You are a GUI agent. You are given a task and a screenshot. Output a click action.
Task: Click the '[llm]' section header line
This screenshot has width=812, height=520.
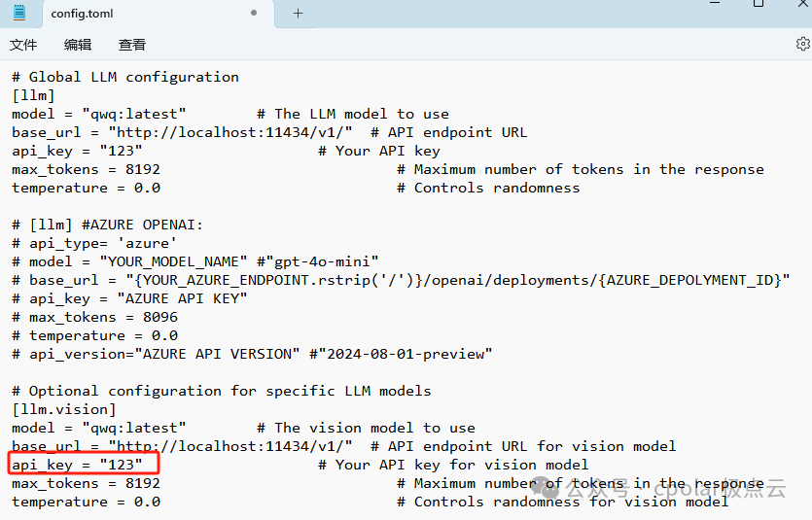[33, 95]
